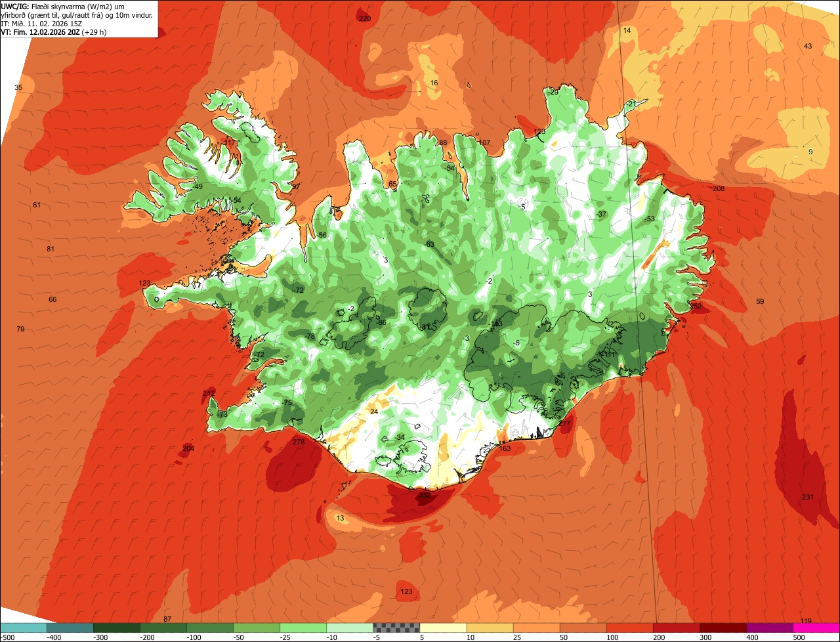
Task: Click the map value '278' off the south coast
Action: coord(299,442)
